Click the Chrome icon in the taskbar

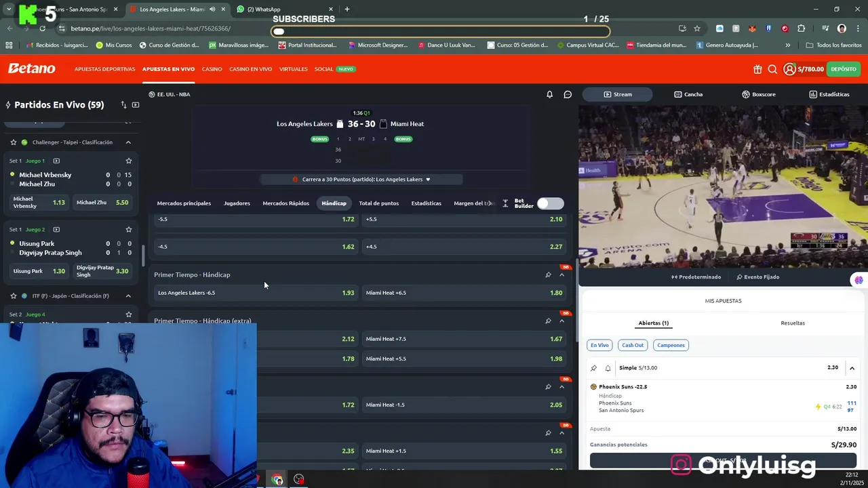coord(277,479)
